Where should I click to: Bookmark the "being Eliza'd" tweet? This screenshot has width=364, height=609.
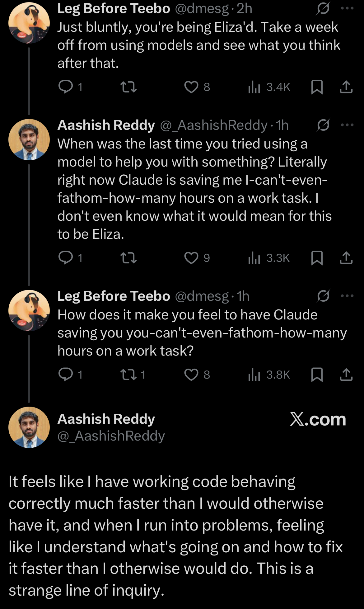coord(317,87)
